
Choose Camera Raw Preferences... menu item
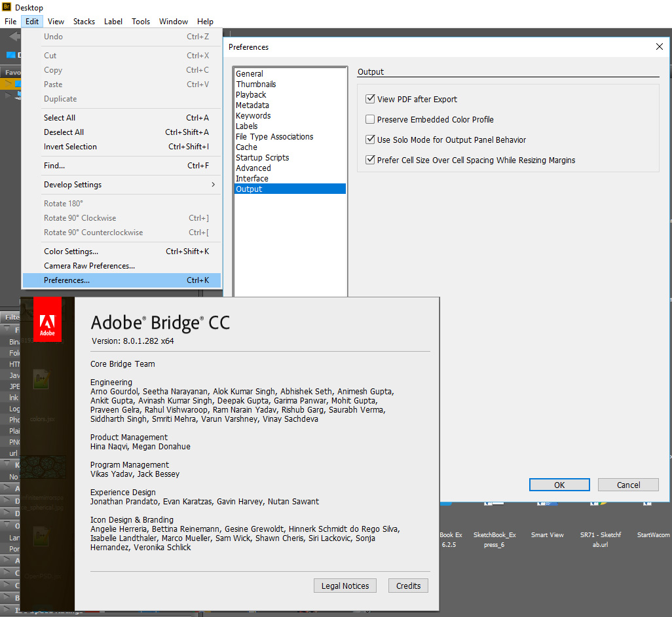122,266
